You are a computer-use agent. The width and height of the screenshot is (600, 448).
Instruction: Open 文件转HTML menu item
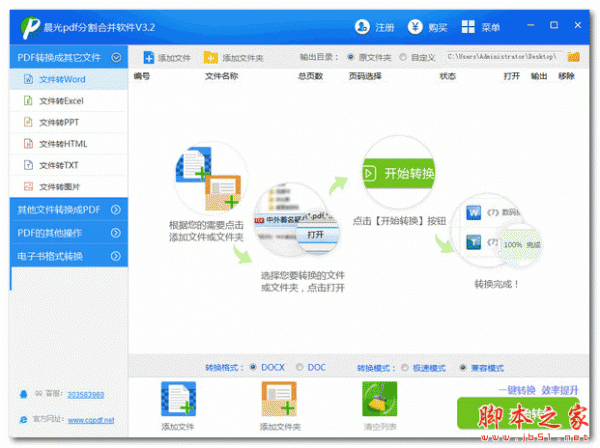[69, 143]
